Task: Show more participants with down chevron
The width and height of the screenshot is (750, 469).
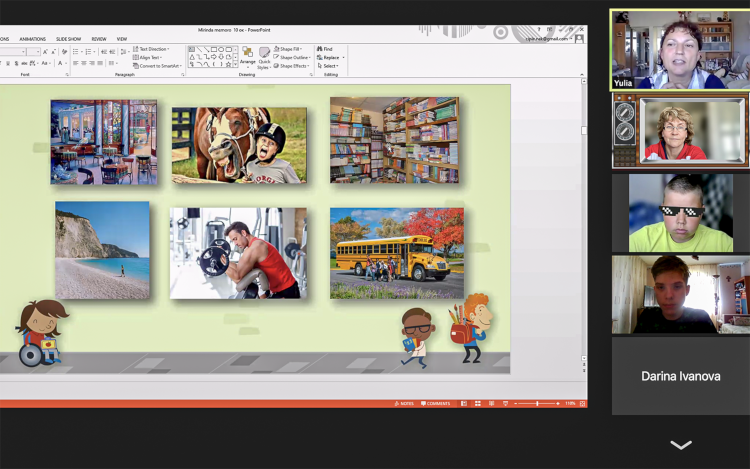Action: click(x=681, y=445)
